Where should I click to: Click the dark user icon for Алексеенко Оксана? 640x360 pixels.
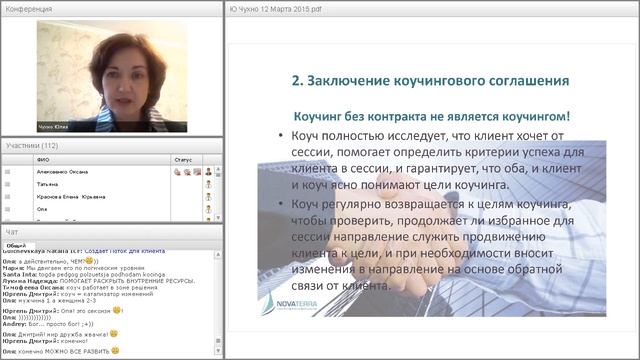pos(209,172)
